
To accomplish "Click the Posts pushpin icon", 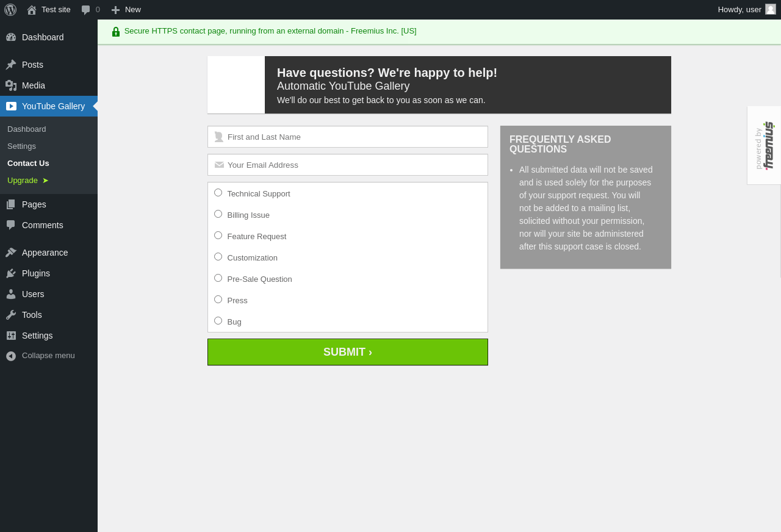I will click(11, 65).
